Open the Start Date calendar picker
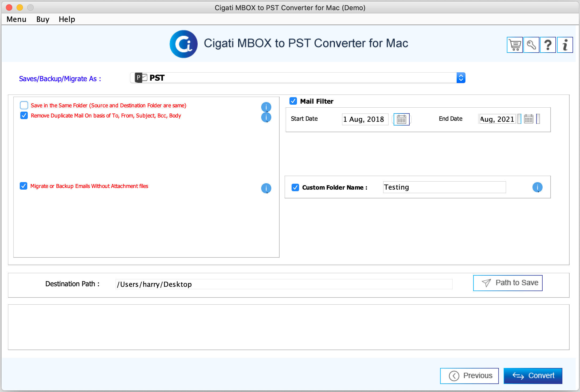 click(401, 119)
